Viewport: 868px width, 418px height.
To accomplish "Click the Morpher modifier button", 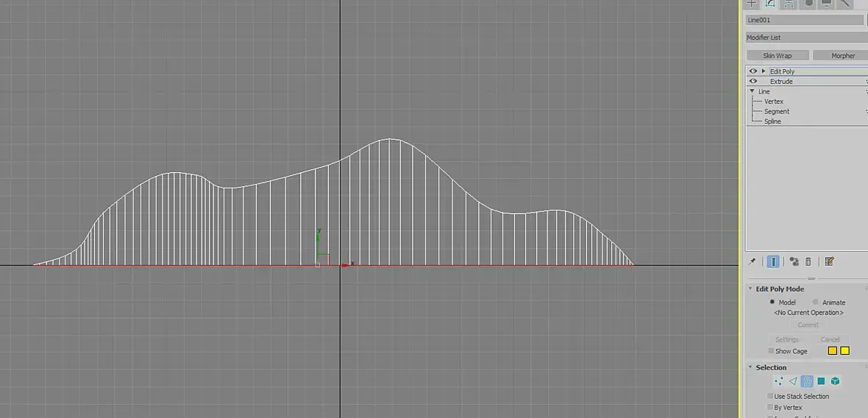I will [x=842, y=55].
